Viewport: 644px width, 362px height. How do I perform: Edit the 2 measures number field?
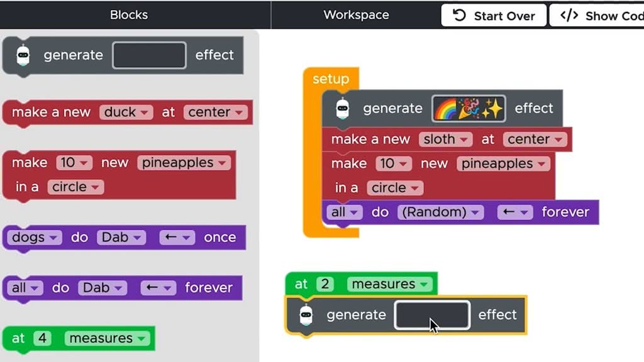tap(325, 284)
